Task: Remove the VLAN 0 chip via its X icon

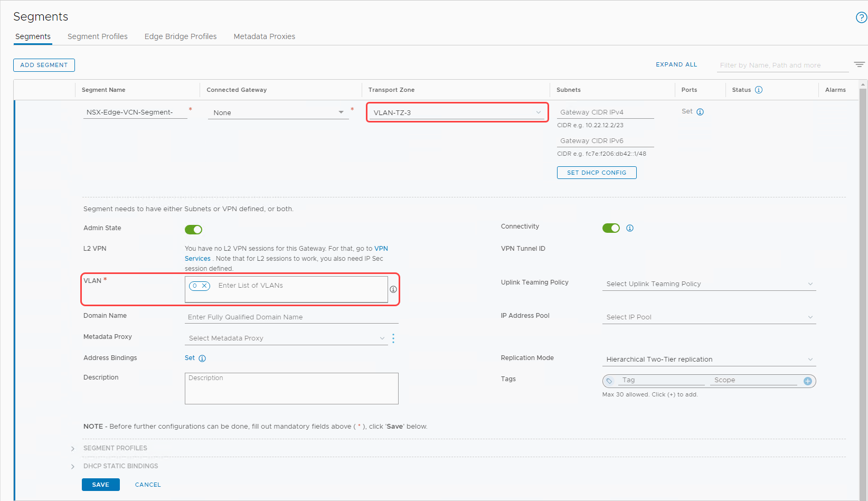Action: pos(205,286)
